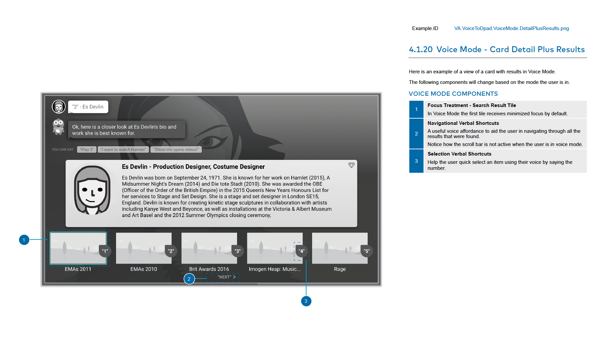Open the Brit Awards 2016 thumbnail
This screenshot has width=609, height=364.
click(209, 248)
